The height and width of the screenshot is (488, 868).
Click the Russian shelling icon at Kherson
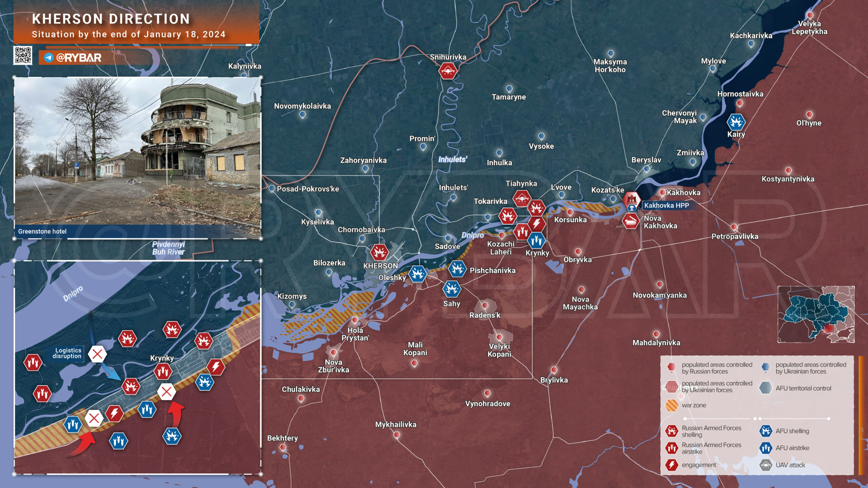tap(379, 252)
